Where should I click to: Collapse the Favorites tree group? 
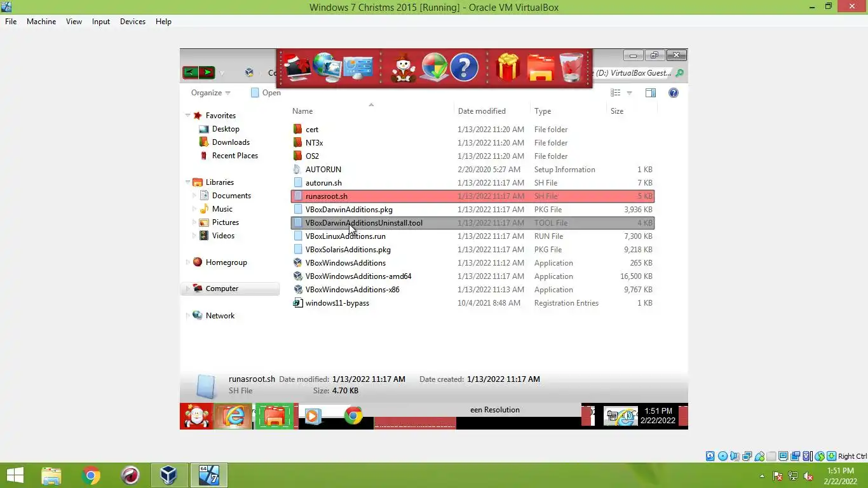pyautogui.click(x=188, y=116)
